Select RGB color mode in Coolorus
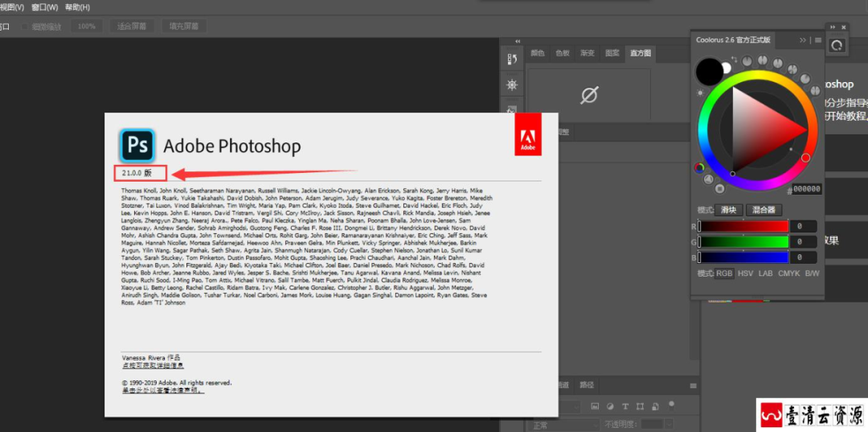 724,274
